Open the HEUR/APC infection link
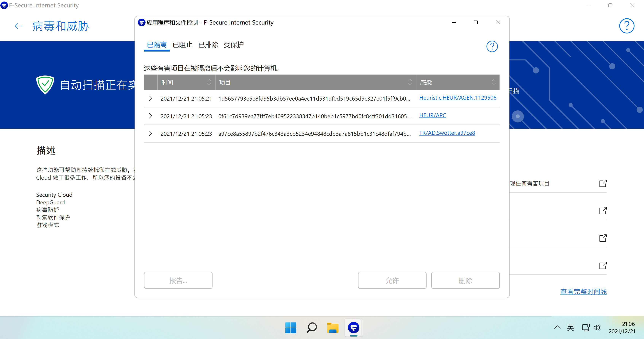644x339 pixels. (432, 115)
